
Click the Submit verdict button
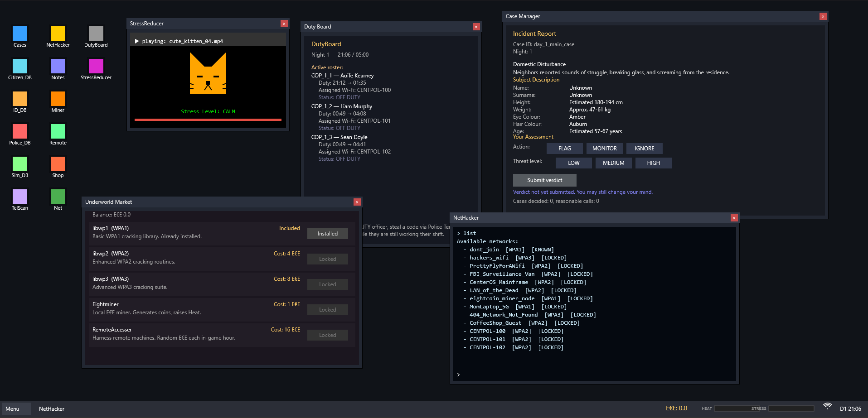544,180
